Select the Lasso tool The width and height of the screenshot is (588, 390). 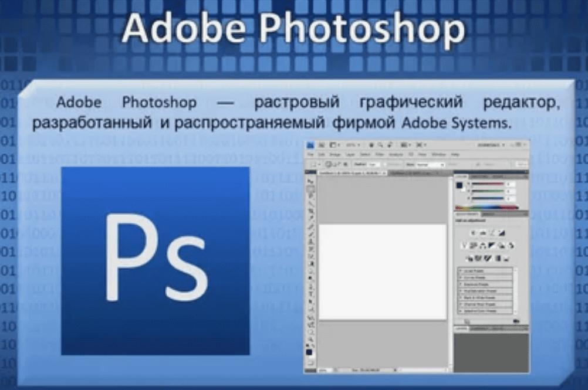311,195
